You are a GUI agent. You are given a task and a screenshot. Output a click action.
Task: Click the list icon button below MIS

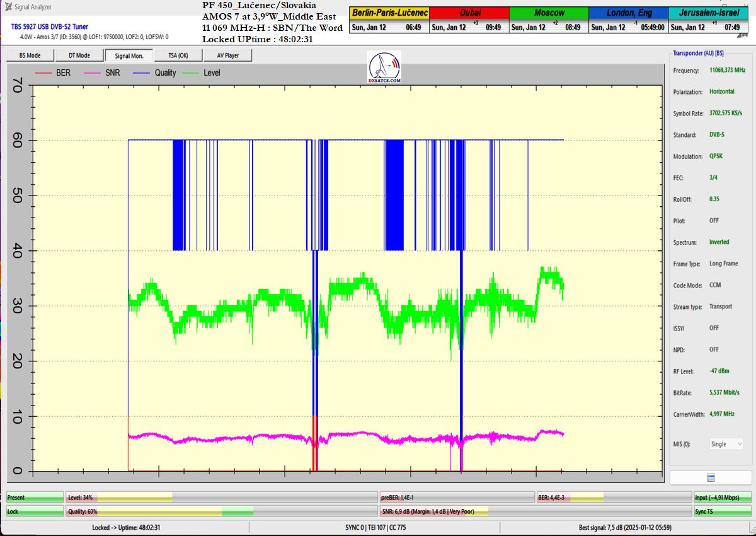pyautogui.click(x=711, y=477)
